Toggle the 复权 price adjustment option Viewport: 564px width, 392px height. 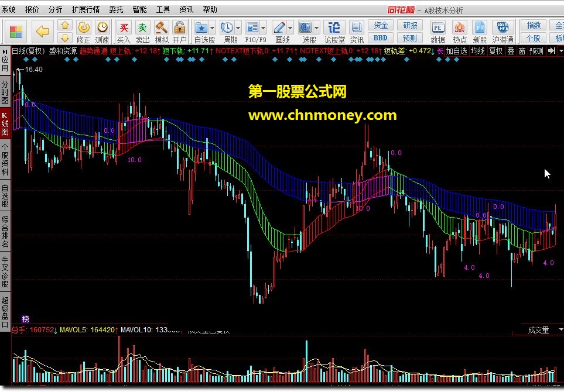[x=495, y=51]
